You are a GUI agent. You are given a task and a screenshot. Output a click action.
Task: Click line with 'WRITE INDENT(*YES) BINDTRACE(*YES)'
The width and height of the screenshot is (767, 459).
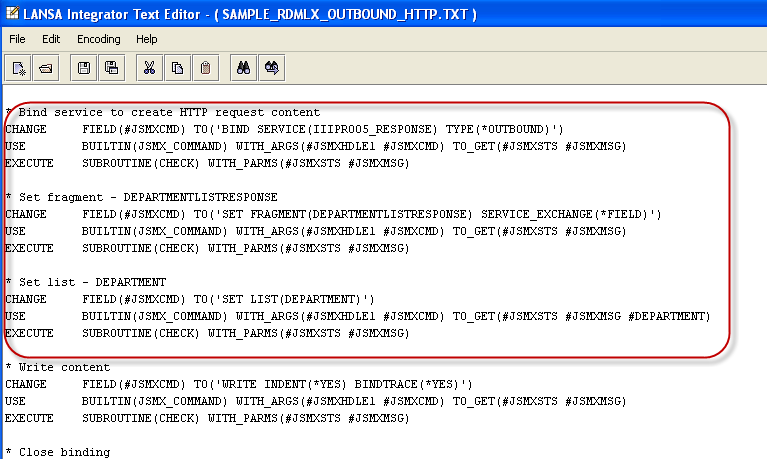click(x=239, y=385)
